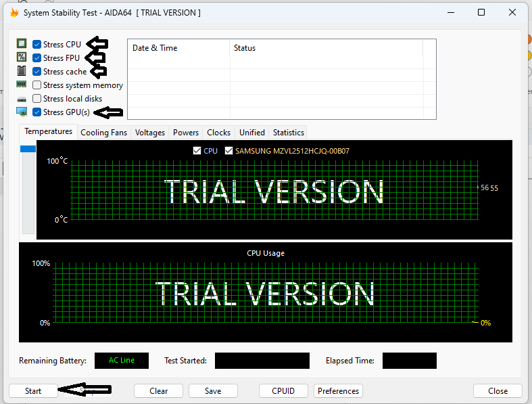View the Statistics tab
Image resolution: width=532 pixels, height=404 pixels.
pos(289,133)
